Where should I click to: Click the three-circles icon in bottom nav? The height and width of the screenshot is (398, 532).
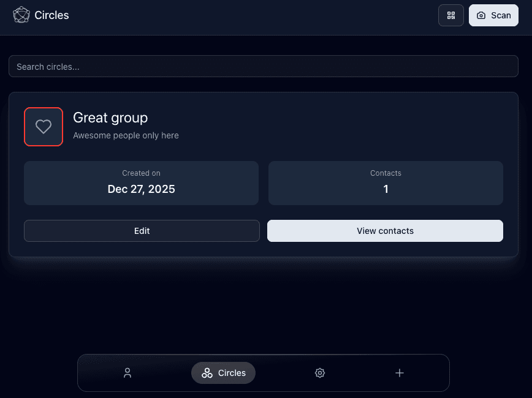click(207, 373)
